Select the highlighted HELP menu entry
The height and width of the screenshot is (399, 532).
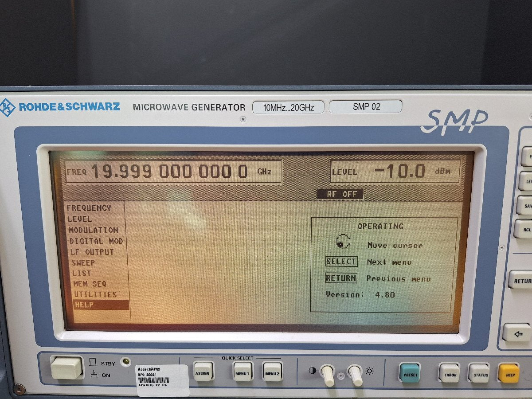tap(102, 305)
